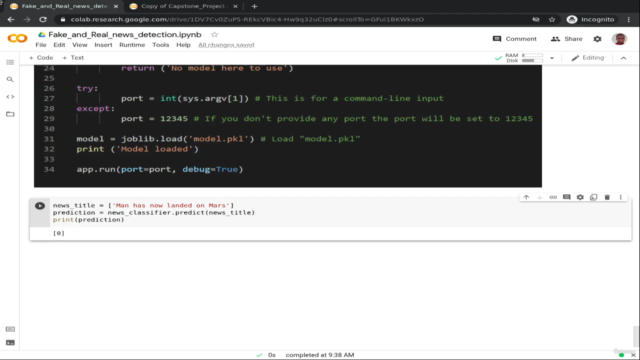Click the print ('Model loaded') line
Screen dimensions: 640x360
click(138, 149)
